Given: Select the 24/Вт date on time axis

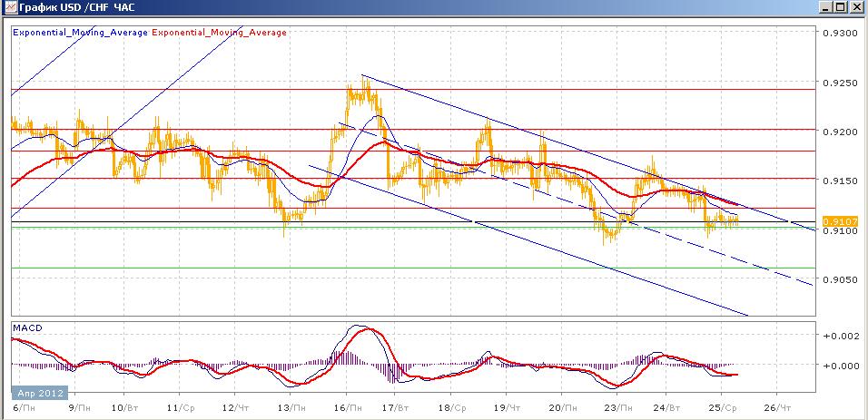Looking at the screenshot, I should [666, 407].
